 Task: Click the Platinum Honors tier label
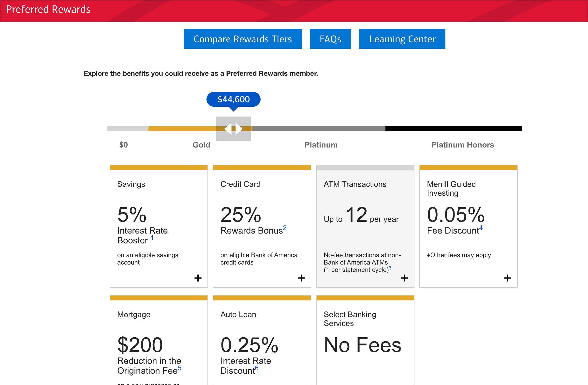(x=462, y=145)
